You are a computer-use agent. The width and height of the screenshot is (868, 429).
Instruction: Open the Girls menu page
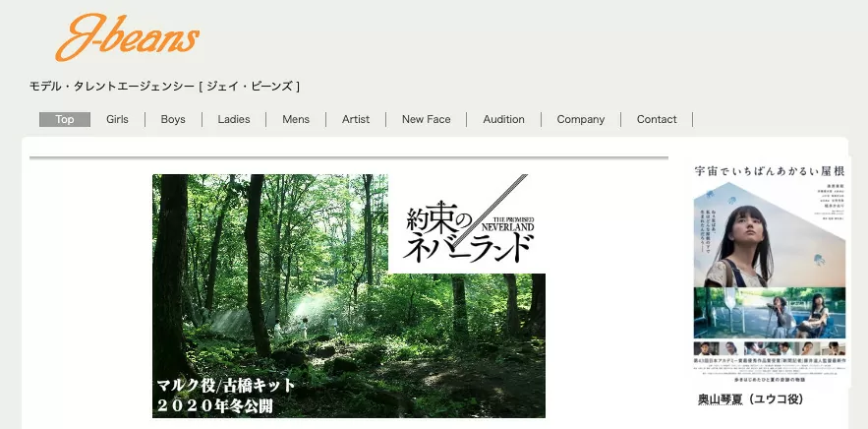(x=117, y=119)
